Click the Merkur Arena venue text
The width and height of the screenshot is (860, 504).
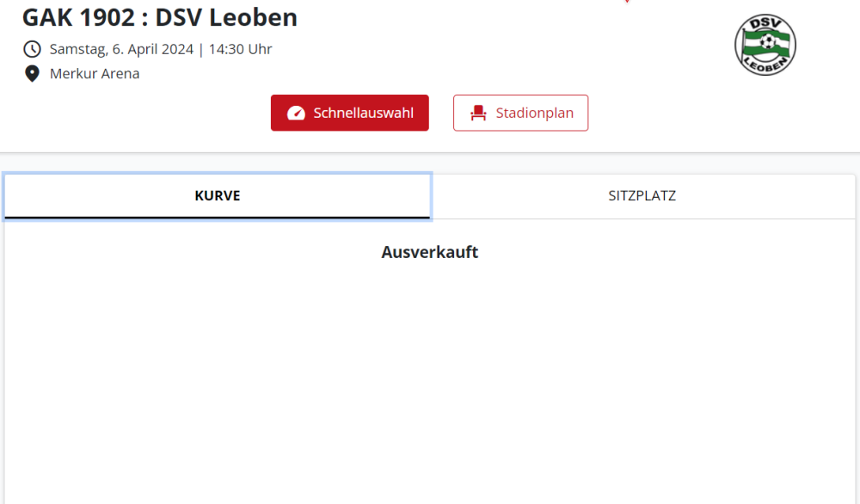[x=95, y=74]
